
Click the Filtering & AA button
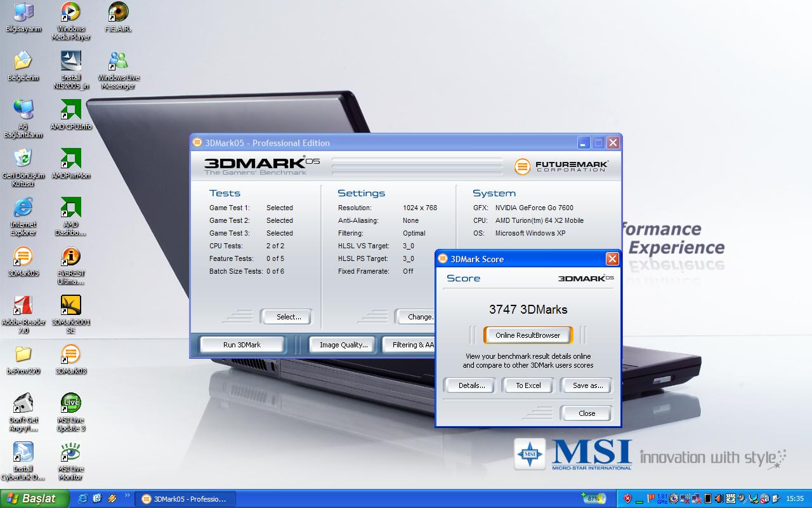[409, 345]
